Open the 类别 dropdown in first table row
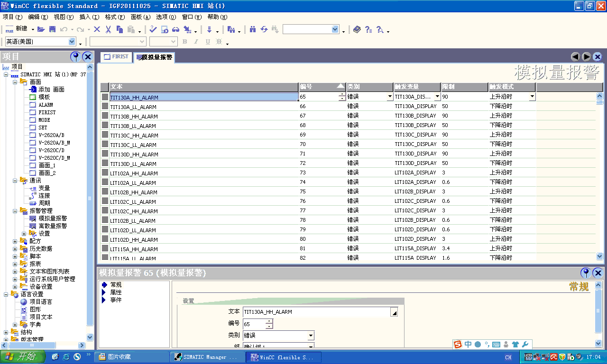This screenshot has height=364, width=607. [x=390, y=97]
